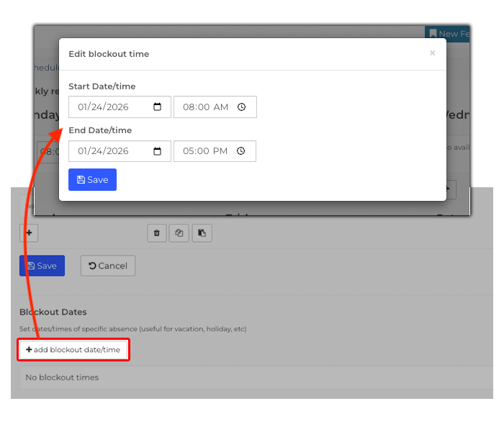Click the plus button at the modal's right edge
Screen dimensions: 504x432
click(x=449, y=190)
